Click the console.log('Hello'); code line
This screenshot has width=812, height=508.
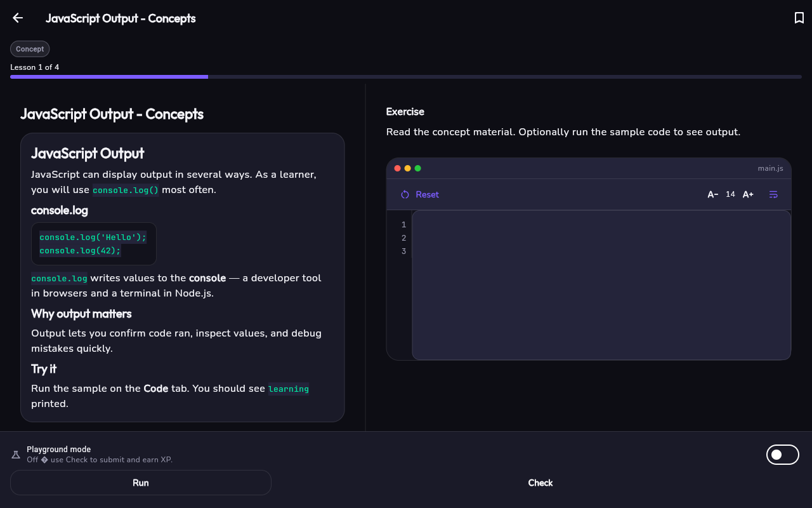point(93,237)
